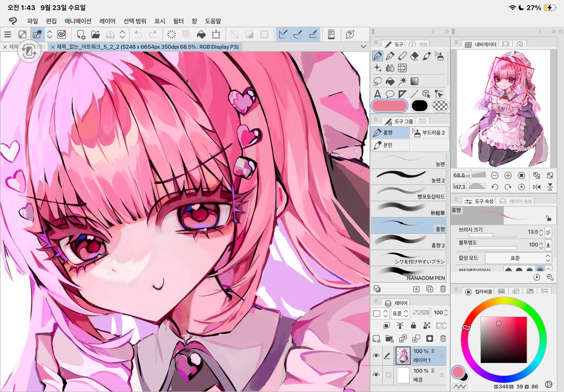This screenshot has width=564, height=392.
Task: Click the Open file folder icon
Action: 95,34
